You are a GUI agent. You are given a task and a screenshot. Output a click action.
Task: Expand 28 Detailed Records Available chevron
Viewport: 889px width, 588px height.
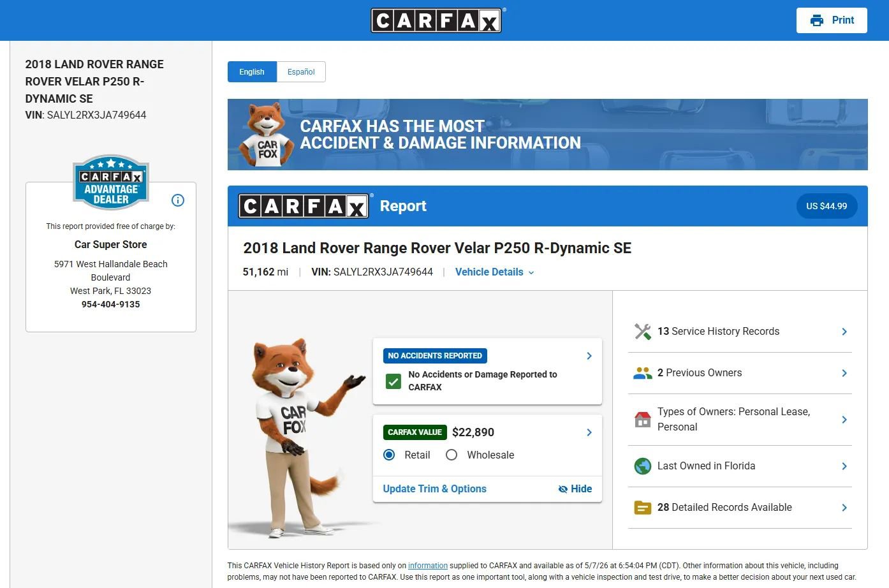tap(844, 508)
